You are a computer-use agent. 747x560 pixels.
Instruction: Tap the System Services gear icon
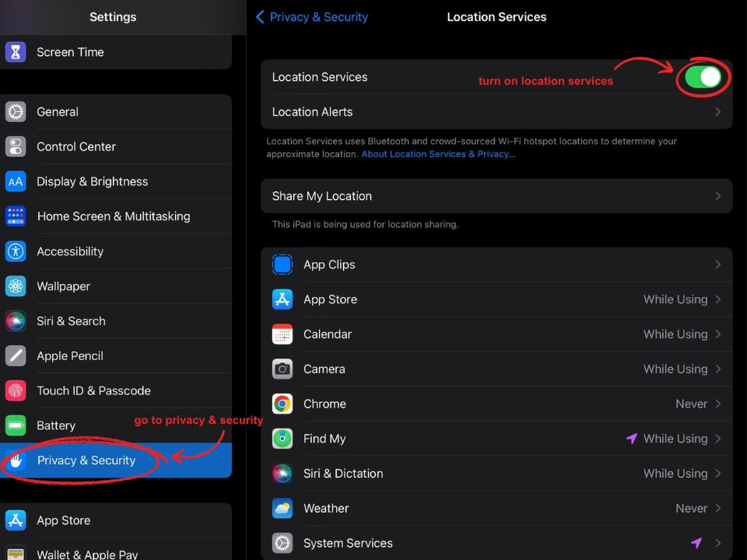click(282, 543)
